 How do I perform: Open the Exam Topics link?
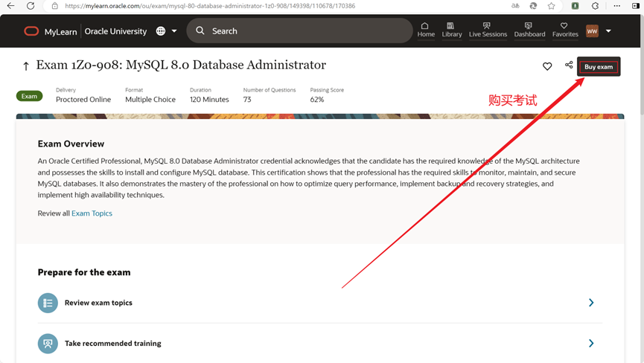92,213
